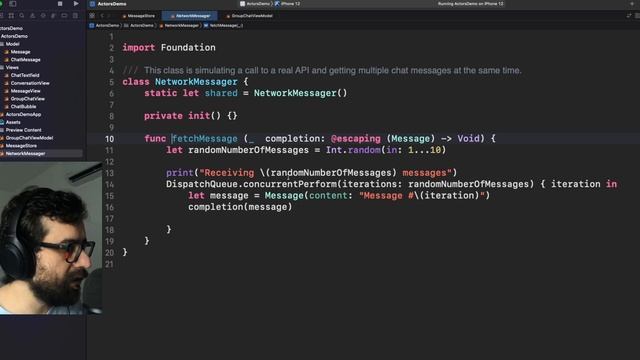
Task: Open the Source Control navigator icon
Action: [11, 16]
